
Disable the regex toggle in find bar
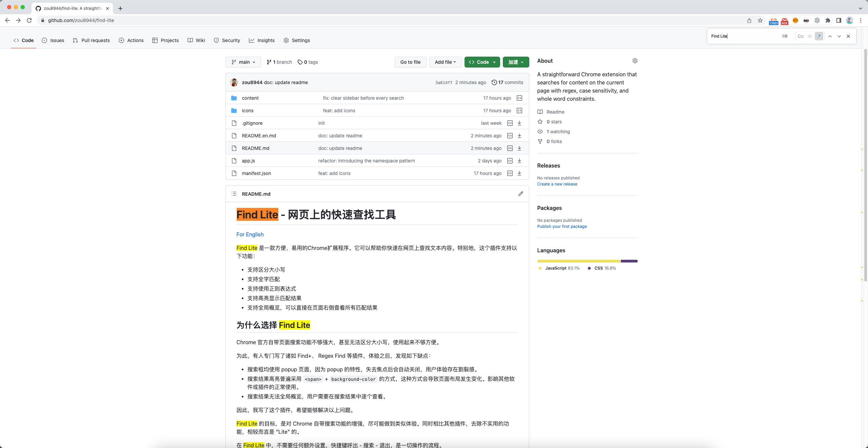[819, 36]
